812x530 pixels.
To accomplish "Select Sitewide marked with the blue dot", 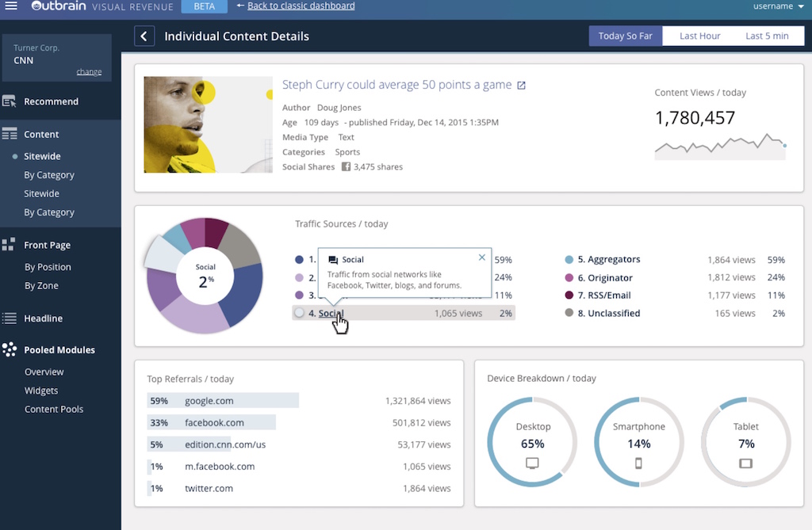I will point(42,156).
